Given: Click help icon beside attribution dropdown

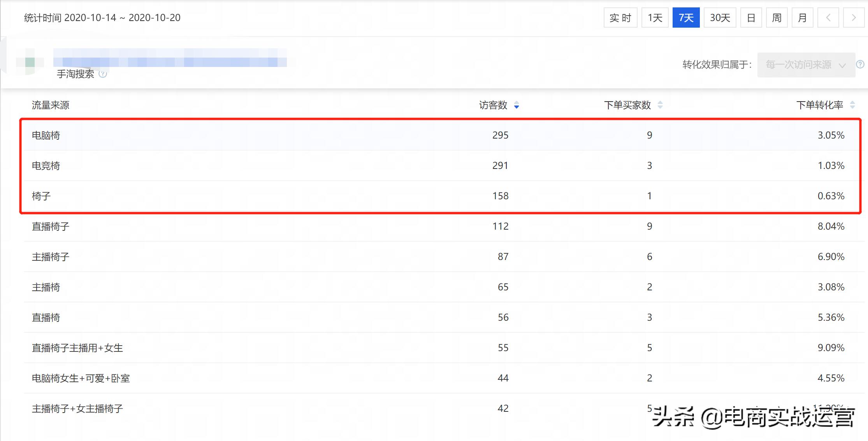Looking at the screenshot, I should [x=860, y=64].
